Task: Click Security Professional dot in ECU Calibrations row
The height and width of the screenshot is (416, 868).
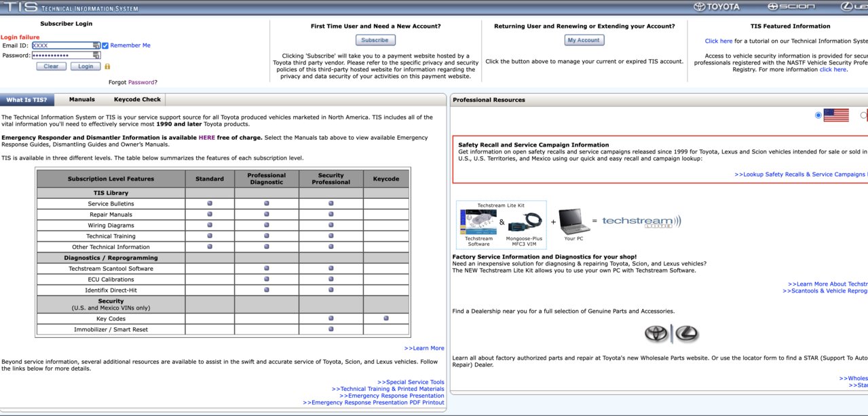Action: (x=331, y=280)
